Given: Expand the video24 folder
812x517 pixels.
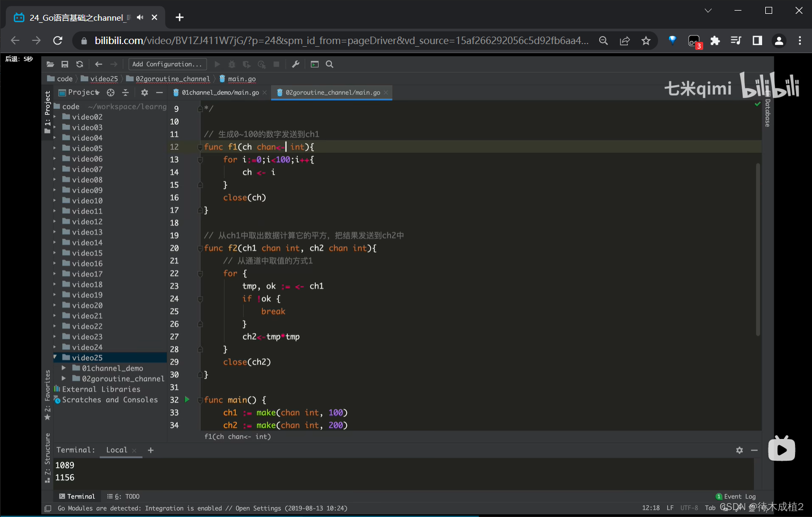Looking at the screenshot, I should coord(55,347).
